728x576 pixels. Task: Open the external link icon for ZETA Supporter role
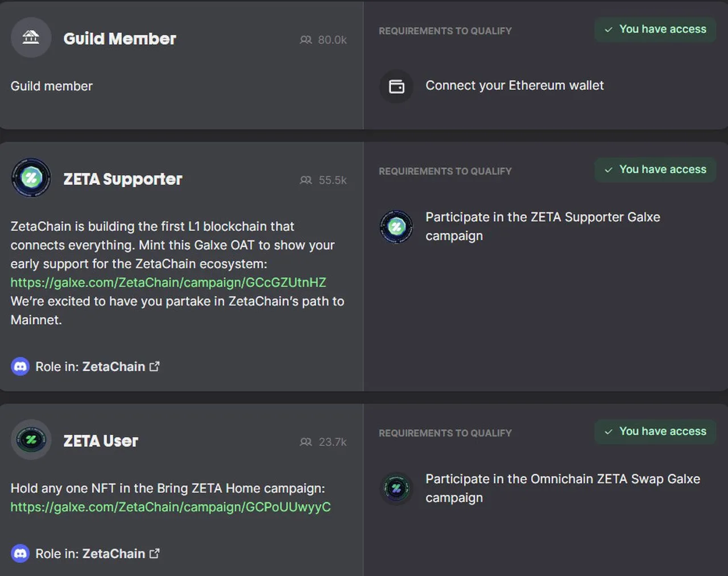(x=154, y=367)
